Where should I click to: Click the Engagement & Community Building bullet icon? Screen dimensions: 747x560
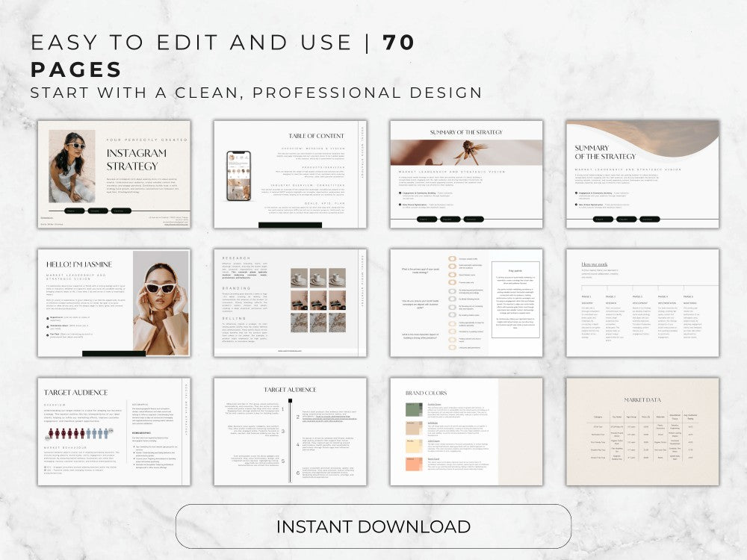(400, 193)
